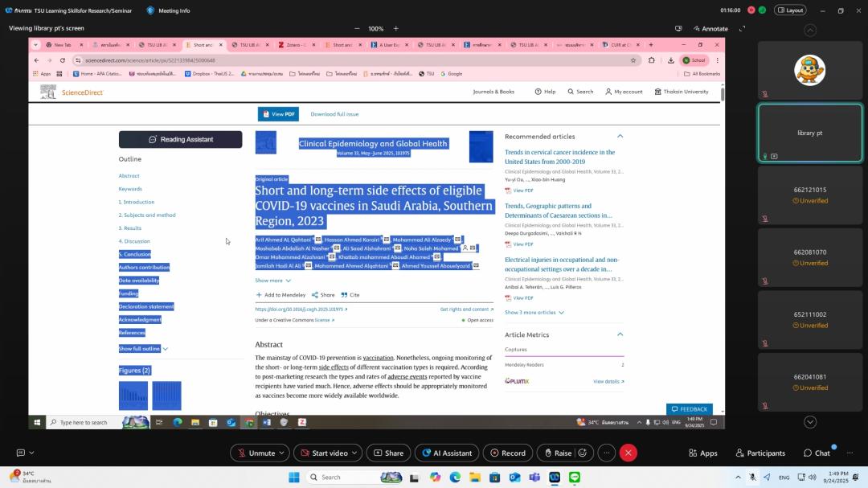Open the AI Assistant
Image resolution: width=868 pixels, height=488 pixels.
446,453
